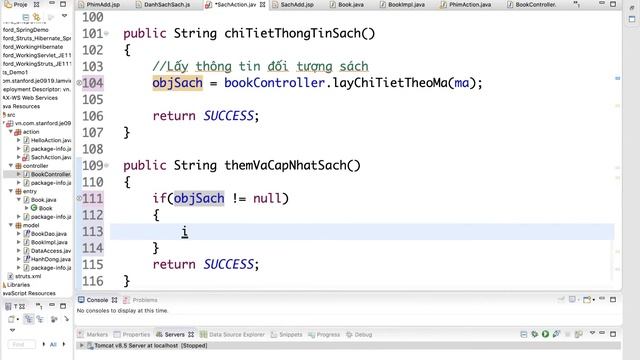Open the Problems tab

tap(140, 300)
